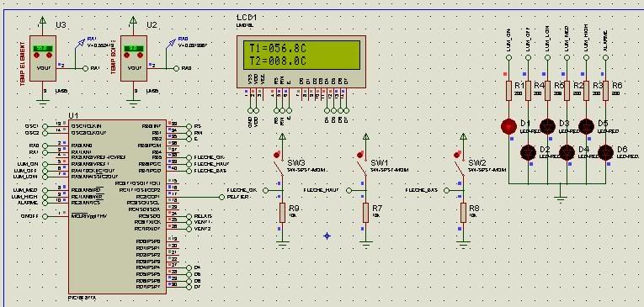Decrease U3 TEMP ELEMENT sensor temperature

(36, 56)
